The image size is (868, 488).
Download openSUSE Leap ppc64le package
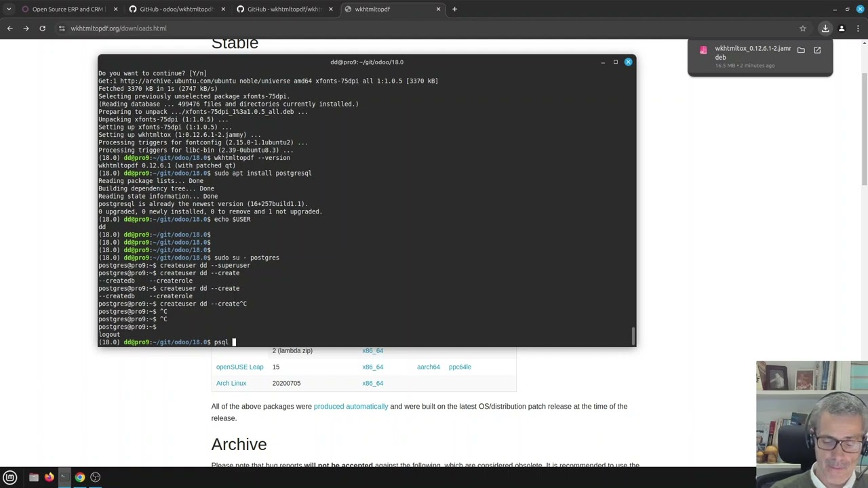(x=460, y=367)
